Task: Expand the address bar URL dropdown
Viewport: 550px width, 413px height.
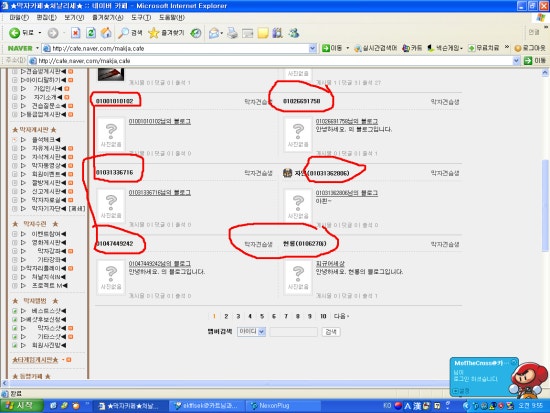Action: [516, 61]
